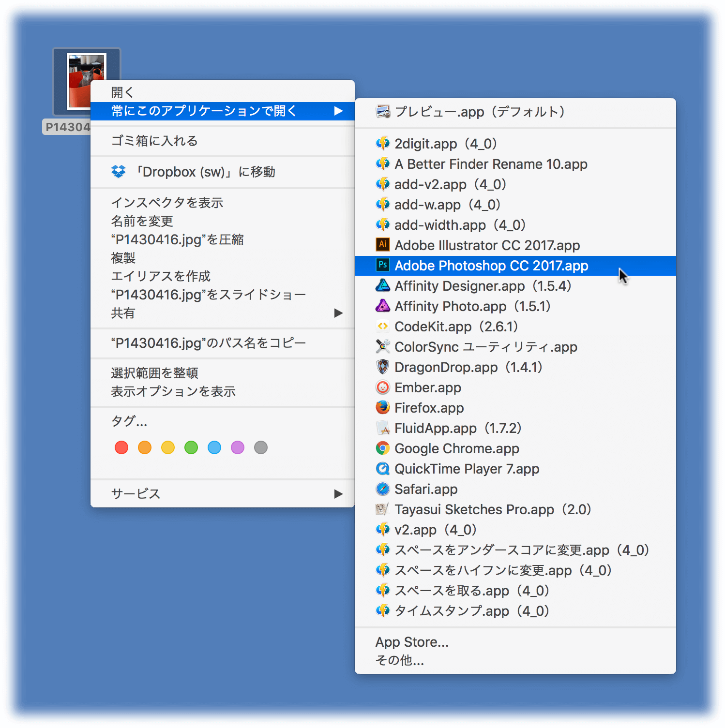
Task: Click the DragonDrop shield icon
Action: tap(383, 367)
